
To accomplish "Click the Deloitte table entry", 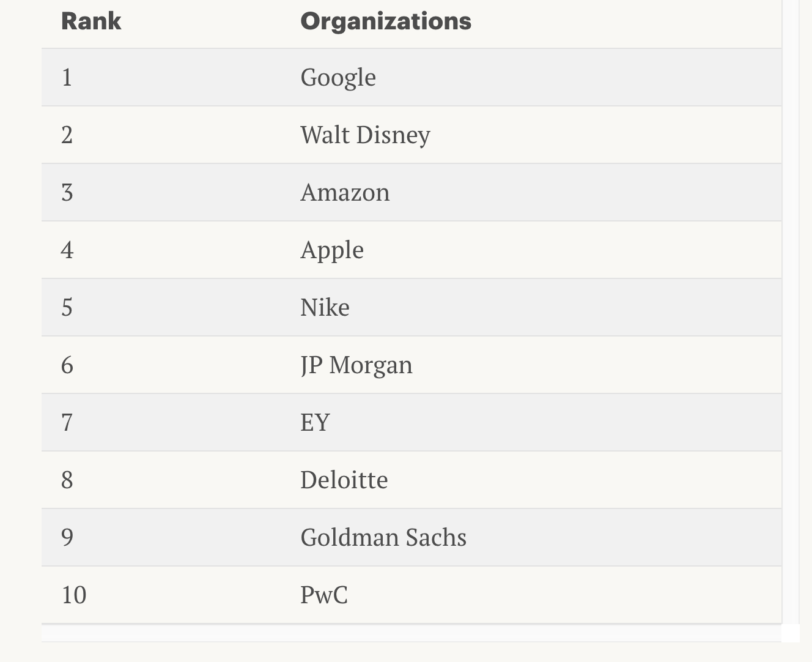I will [344, 480].
